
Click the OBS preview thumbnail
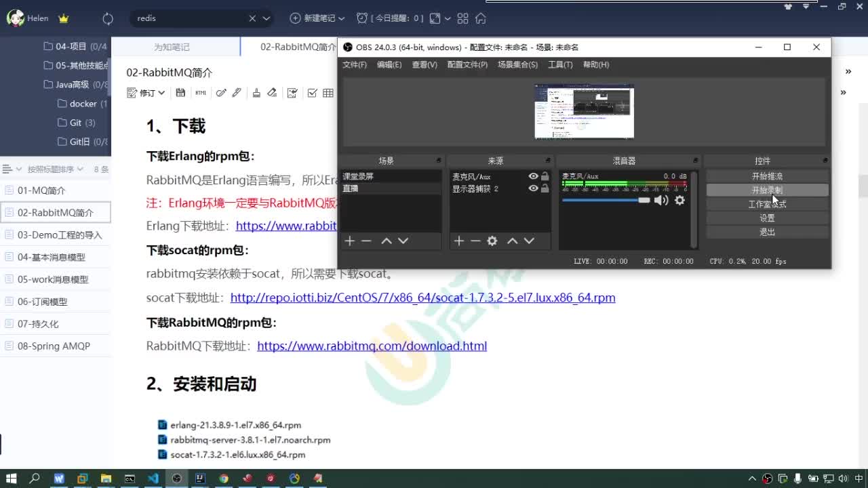click(x=584, y=111)
